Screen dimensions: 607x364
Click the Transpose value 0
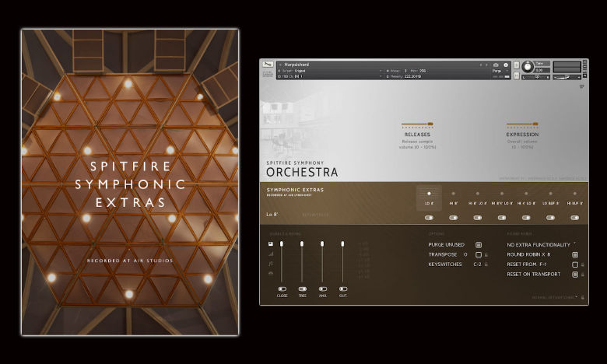coord(465,254)
